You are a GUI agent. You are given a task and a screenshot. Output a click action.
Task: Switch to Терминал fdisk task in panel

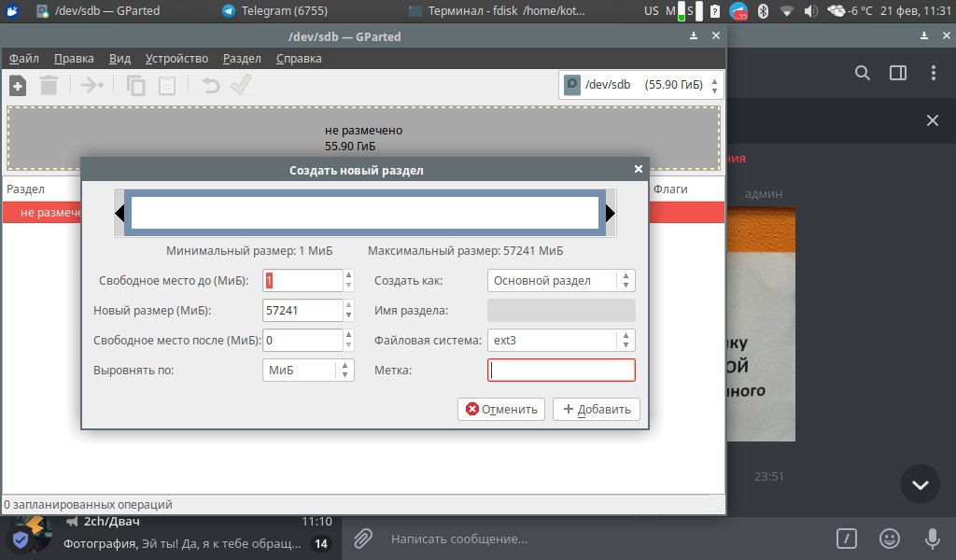click(497, 10)
